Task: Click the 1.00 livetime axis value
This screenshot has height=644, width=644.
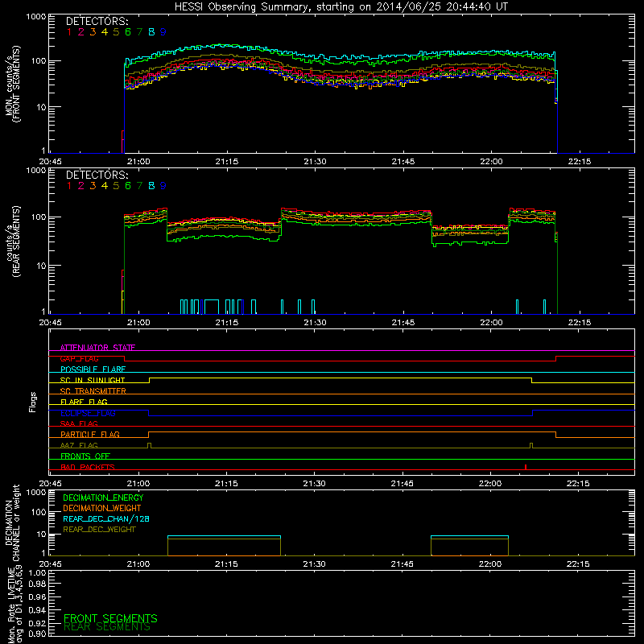Action: tap(37, 572)
